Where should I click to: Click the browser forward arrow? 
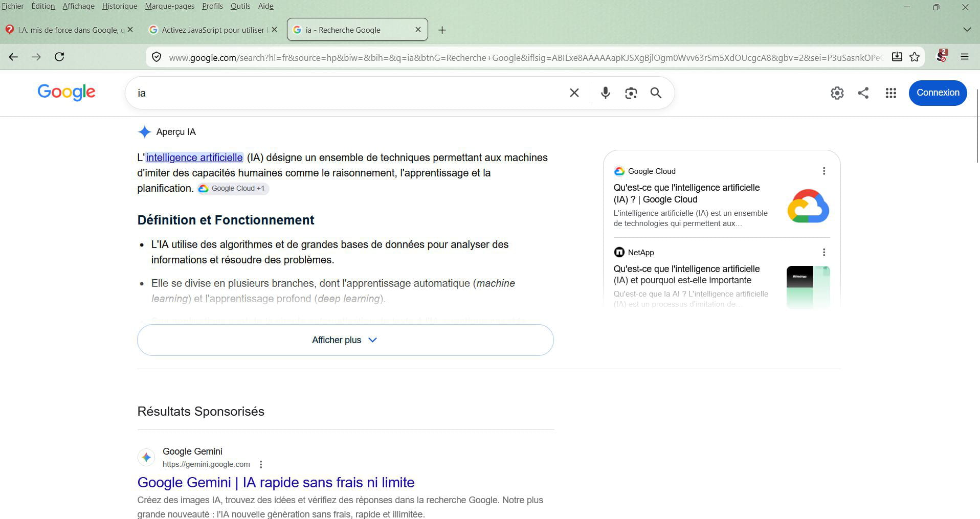(x=36, y=57)
